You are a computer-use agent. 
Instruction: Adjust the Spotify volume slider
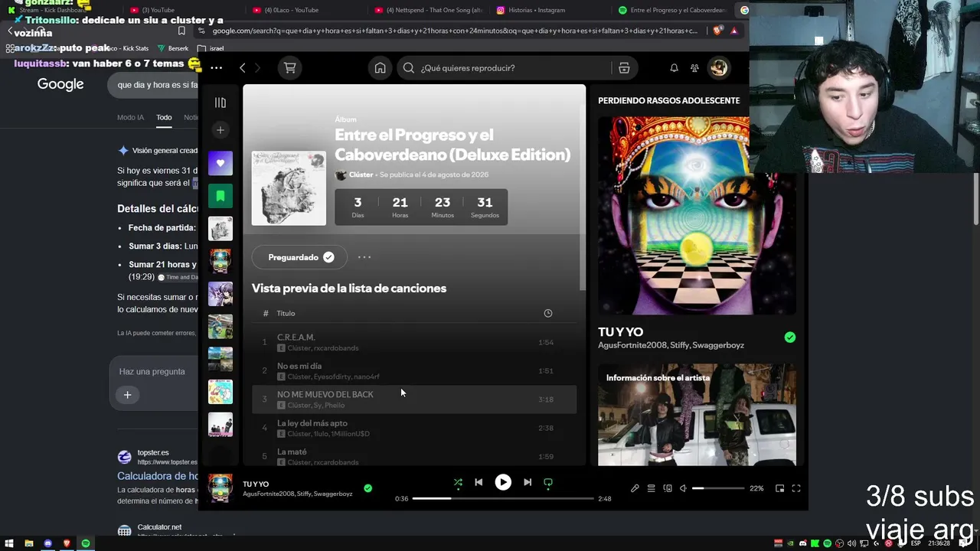click(x=718, y=488)
